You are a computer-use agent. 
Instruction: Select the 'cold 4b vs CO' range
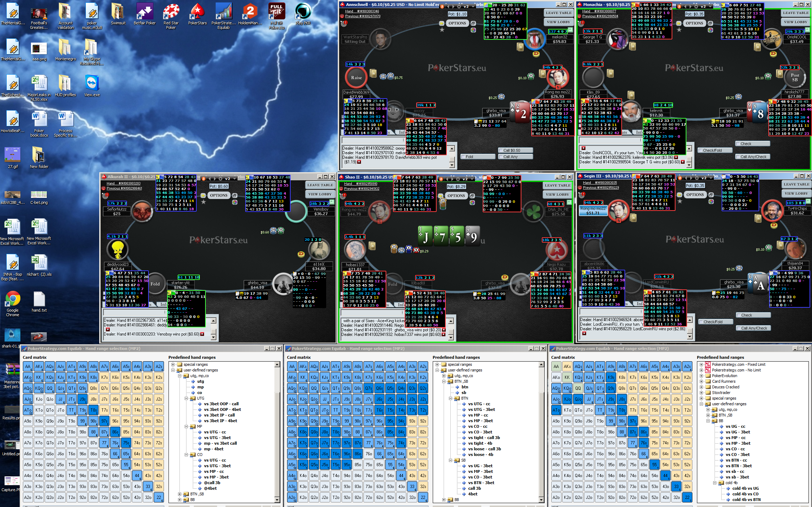tap(746, 494)
